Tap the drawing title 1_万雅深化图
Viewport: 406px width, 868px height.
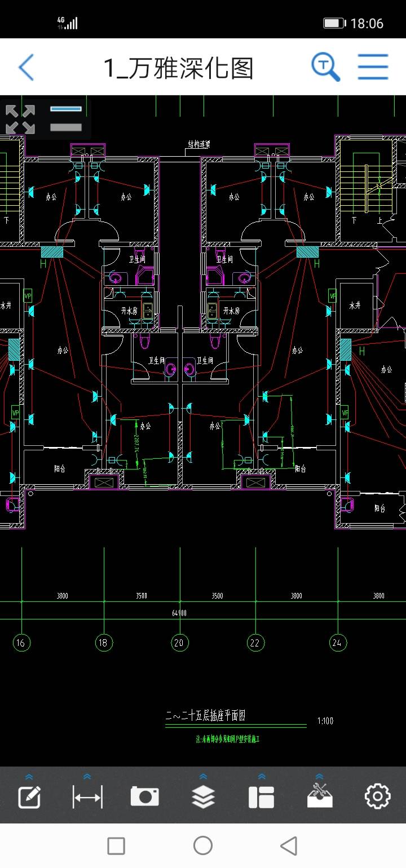tap(178, 68)
